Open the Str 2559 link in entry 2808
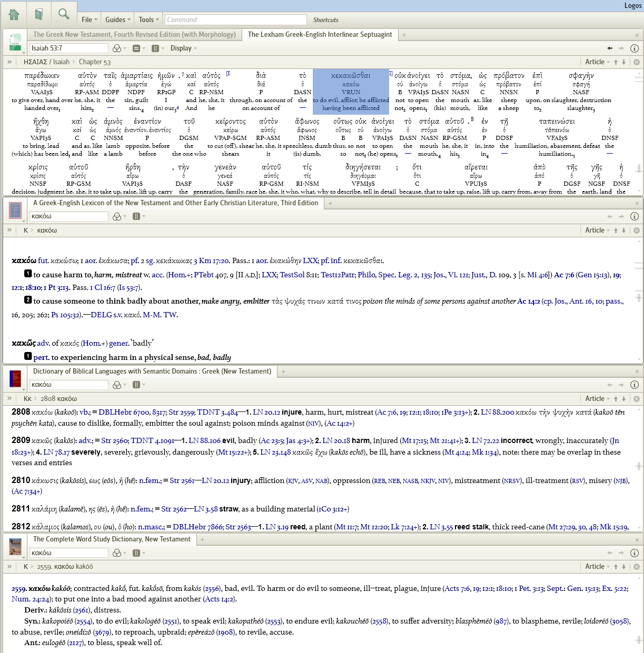644x653 pixels. tap(181, 413)
